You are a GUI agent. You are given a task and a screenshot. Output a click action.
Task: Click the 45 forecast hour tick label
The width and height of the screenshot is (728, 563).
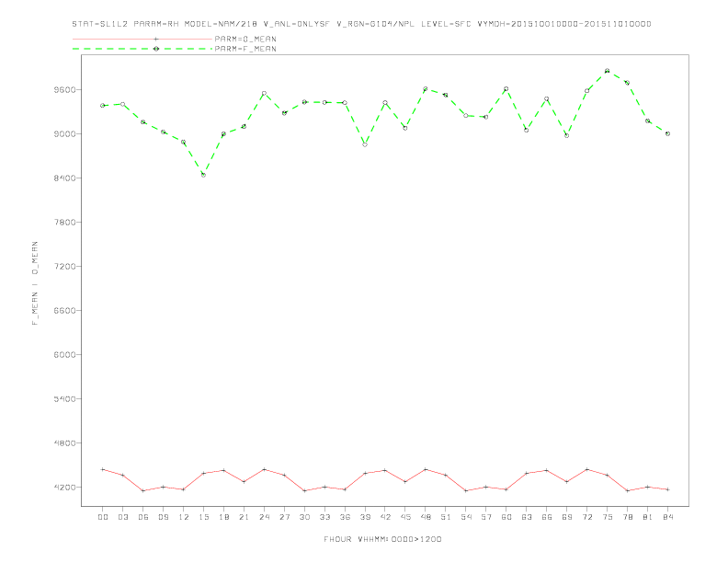click(x=405, y=517)
